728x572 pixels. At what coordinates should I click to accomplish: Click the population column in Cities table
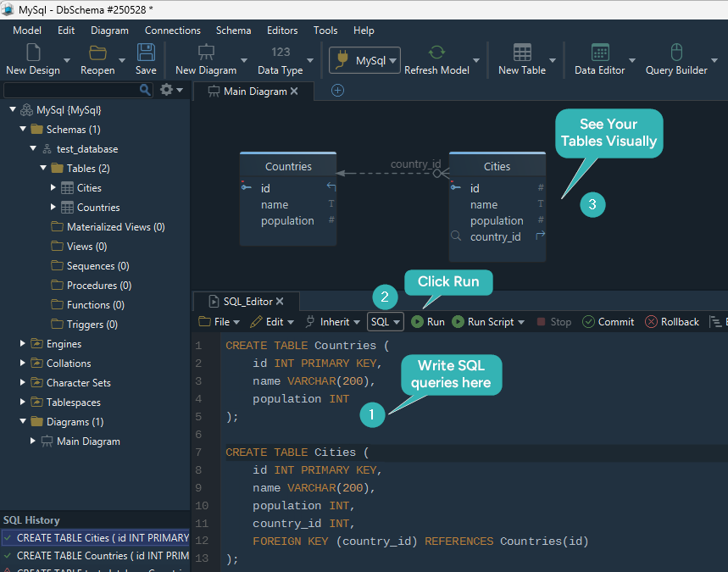pyautogui.click(x=497, y=220)
